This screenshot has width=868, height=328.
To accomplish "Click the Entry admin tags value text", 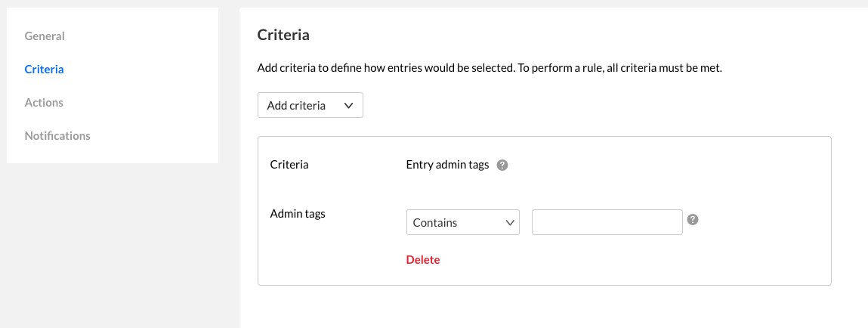I will coord(447,165).
